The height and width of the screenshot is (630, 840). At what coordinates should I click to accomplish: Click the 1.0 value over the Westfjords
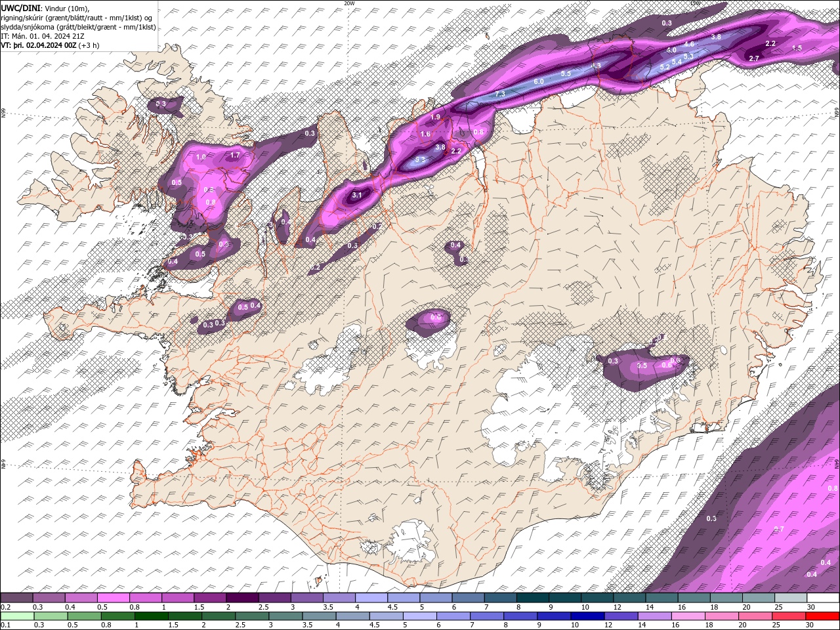[201, 157]
